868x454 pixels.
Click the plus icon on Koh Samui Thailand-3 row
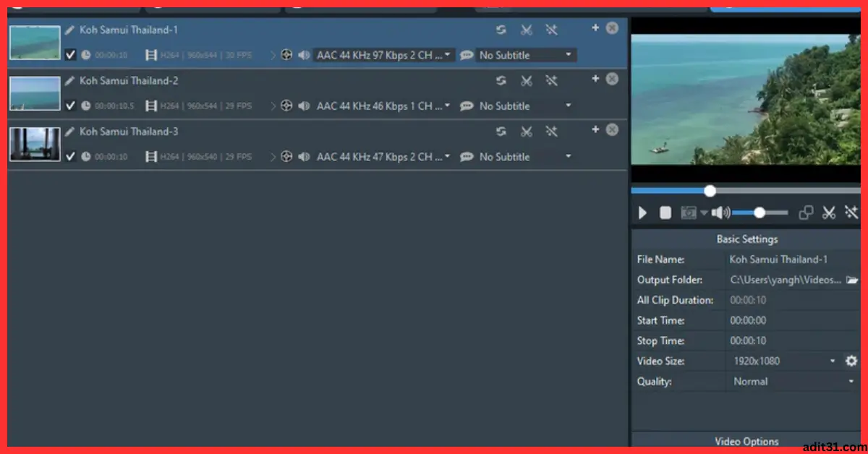coord(595,129)
